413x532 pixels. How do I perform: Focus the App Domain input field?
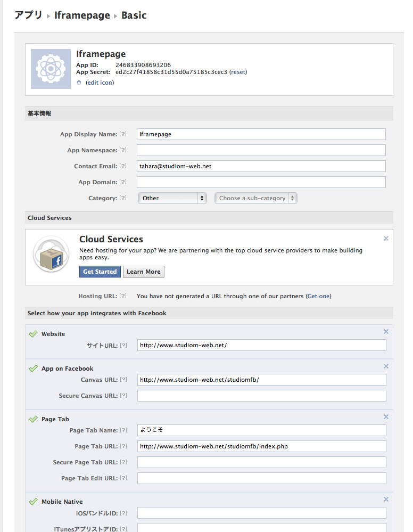(x=261, y=182)
